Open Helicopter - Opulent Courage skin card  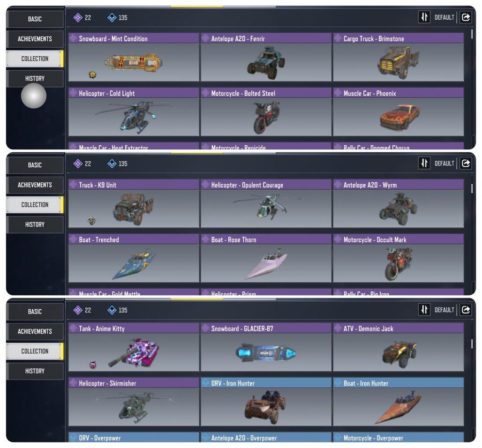tap(266, 203)
